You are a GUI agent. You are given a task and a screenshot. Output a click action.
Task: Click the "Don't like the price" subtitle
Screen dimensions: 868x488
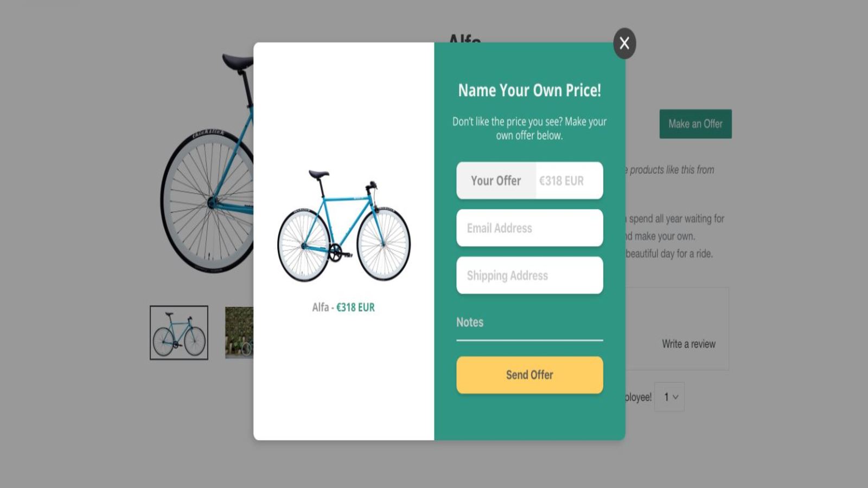[529, 129]
